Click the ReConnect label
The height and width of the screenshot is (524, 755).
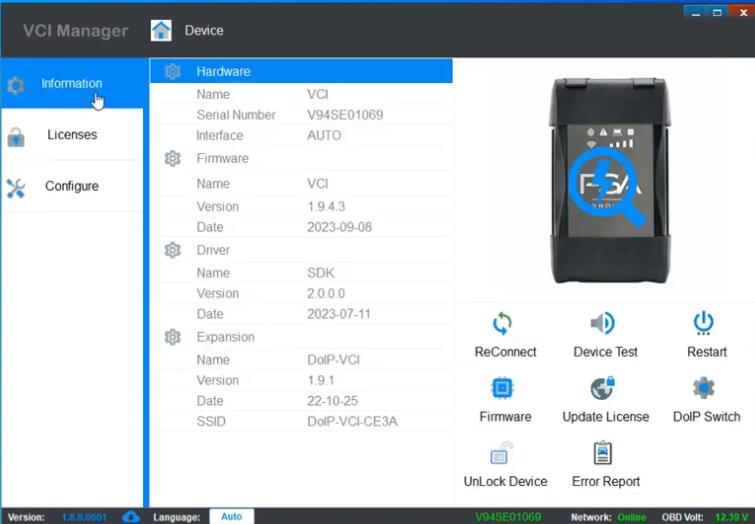[505, 352]
